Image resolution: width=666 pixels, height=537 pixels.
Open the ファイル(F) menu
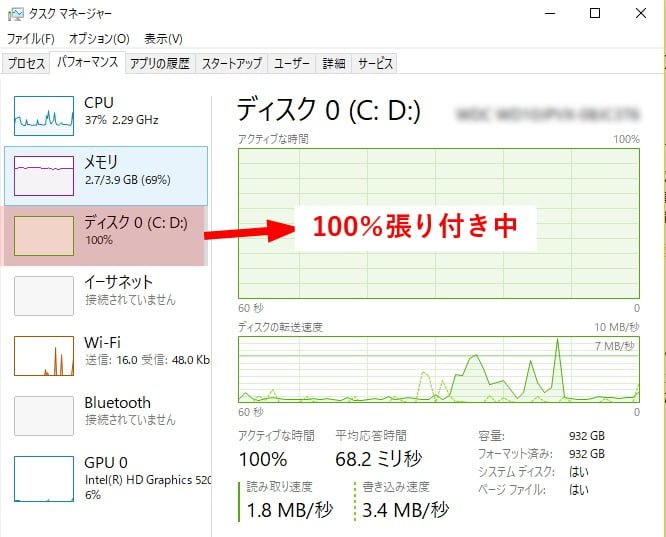31,39
